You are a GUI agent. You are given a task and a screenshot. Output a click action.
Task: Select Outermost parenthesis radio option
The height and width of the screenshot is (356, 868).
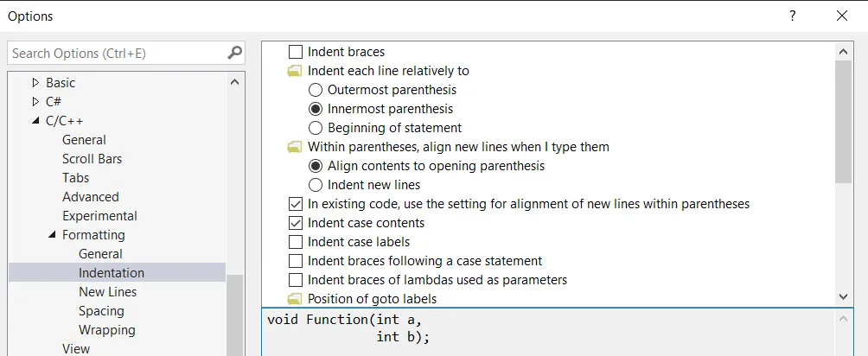[316, 90]
